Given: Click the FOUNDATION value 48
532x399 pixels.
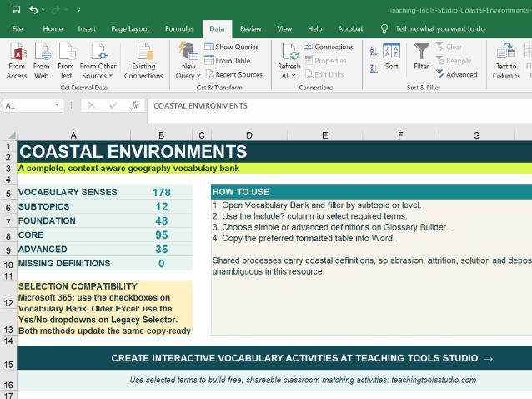Looking at the screenshot, I should (162, 221).
